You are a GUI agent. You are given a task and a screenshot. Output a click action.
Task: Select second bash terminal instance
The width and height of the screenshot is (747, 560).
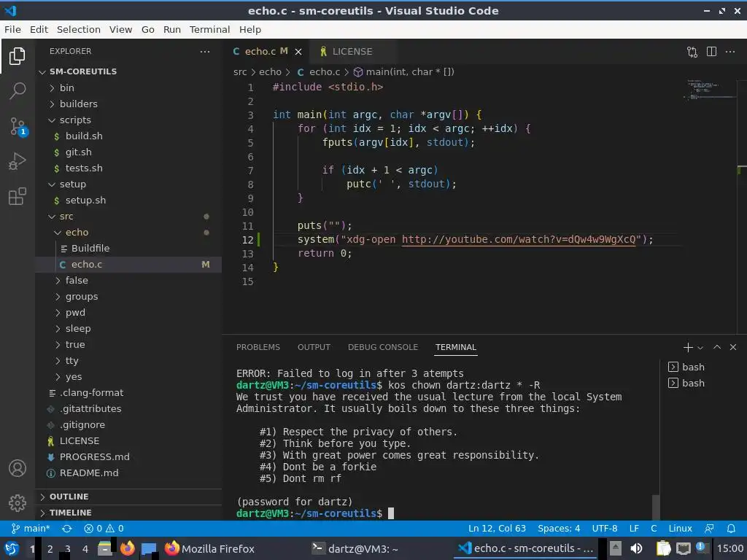pos(686,384)
